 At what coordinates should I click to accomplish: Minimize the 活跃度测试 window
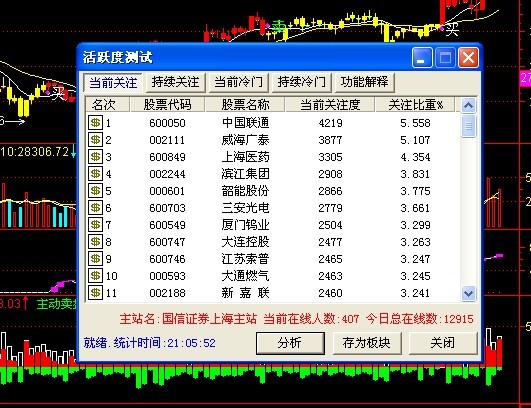click(x=422, y=58)
